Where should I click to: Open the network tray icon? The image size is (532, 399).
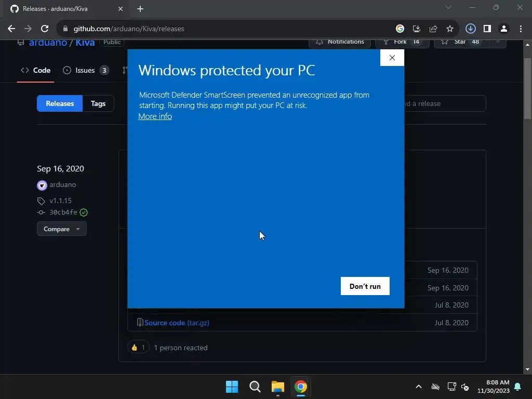pyautogui.click(x=451, y=387)
